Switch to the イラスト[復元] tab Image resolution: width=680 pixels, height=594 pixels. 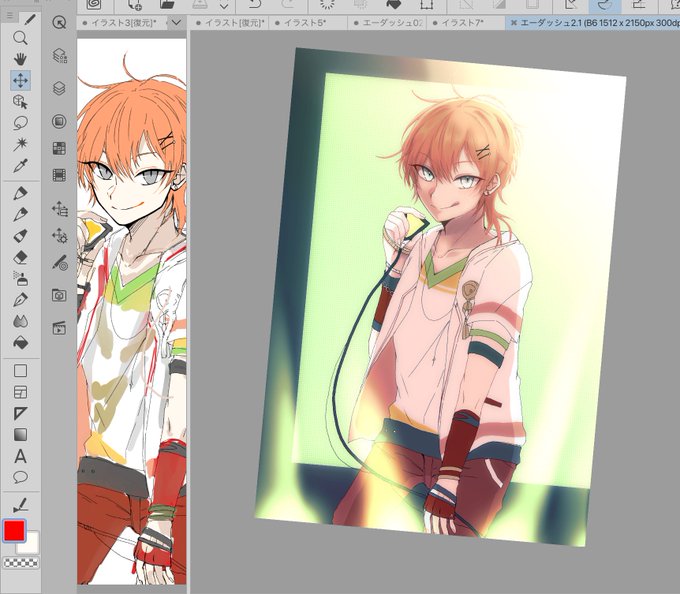coord(230,23)
